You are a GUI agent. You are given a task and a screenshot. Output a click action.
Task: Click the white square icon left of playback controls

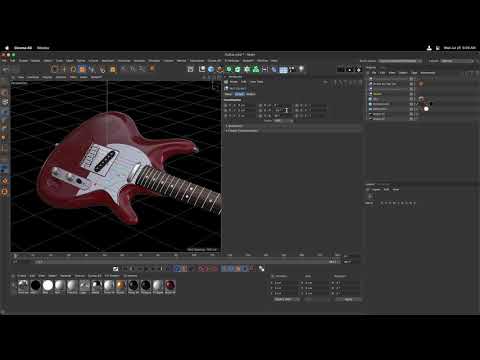click(x=115, y=269)
